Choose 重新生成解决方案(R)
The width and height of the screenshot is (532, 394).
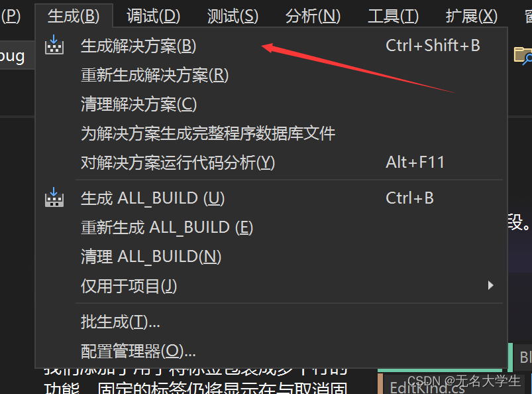pyautogui.click(x=271, y=75)
